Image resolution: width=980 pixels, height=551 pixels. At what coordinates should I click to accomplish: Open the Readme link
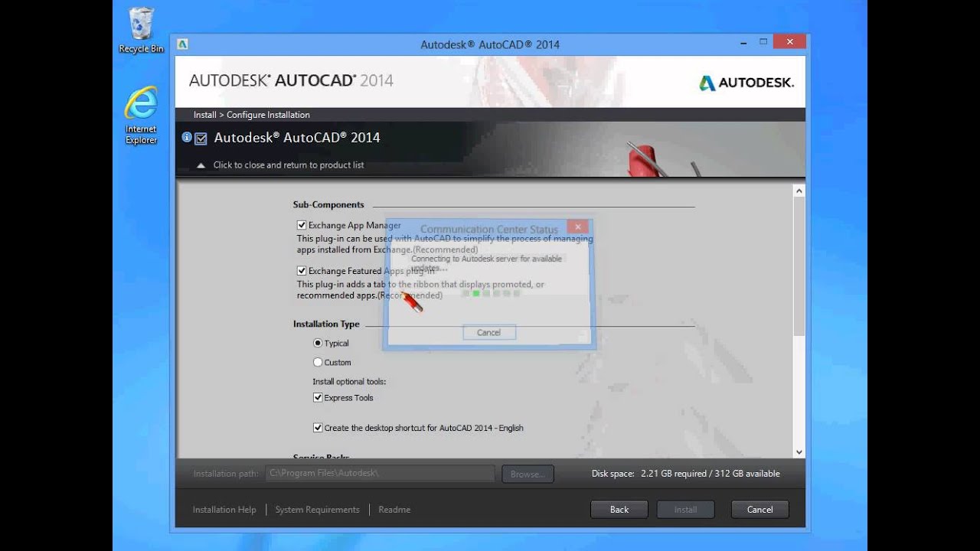[394, 510]
